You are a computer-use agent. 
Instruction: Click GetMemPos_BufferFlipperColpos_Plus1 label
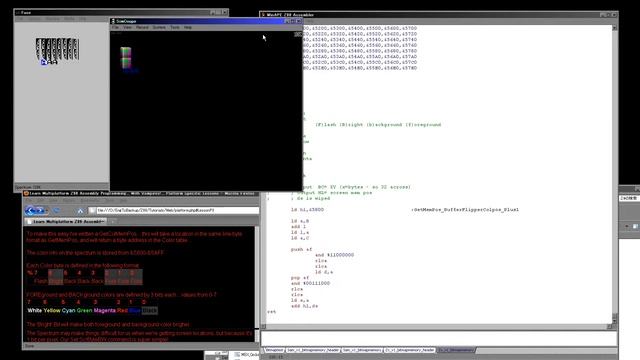click(x=465, y=210)
